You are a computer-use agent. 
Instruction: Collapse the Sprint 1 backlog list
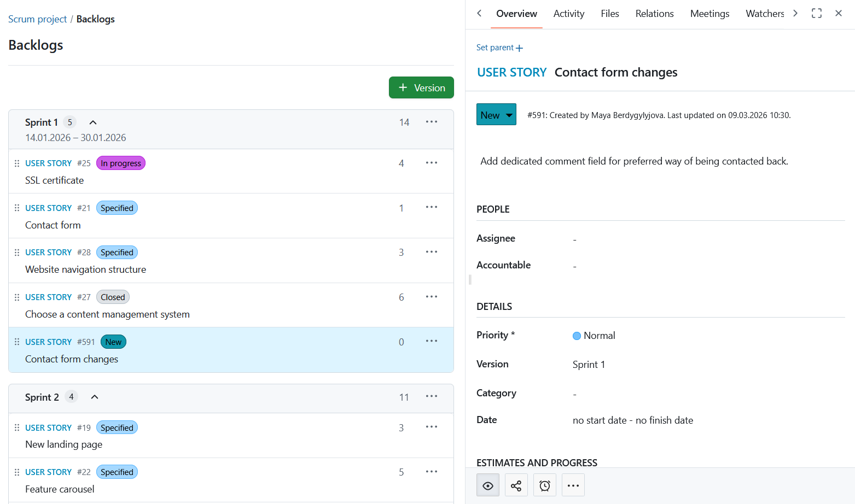click(92, 121)
